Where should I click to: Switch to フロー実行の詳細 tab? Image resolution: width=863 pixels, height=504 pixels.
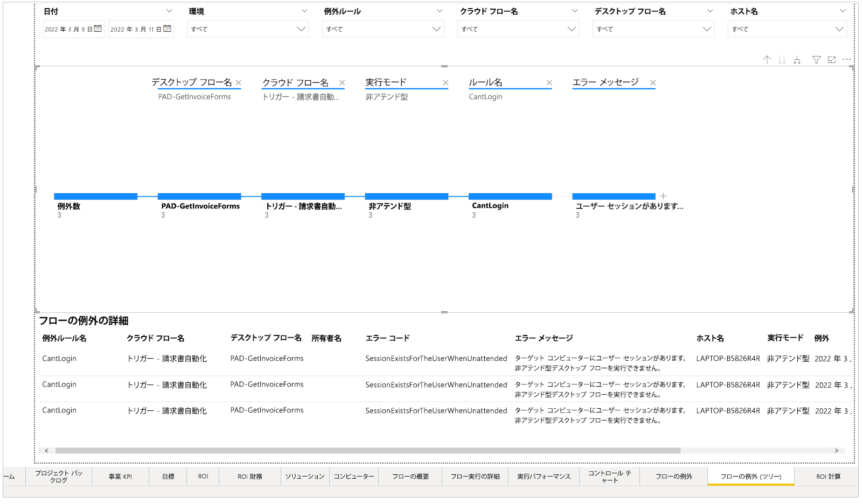[x=475, y=477]
